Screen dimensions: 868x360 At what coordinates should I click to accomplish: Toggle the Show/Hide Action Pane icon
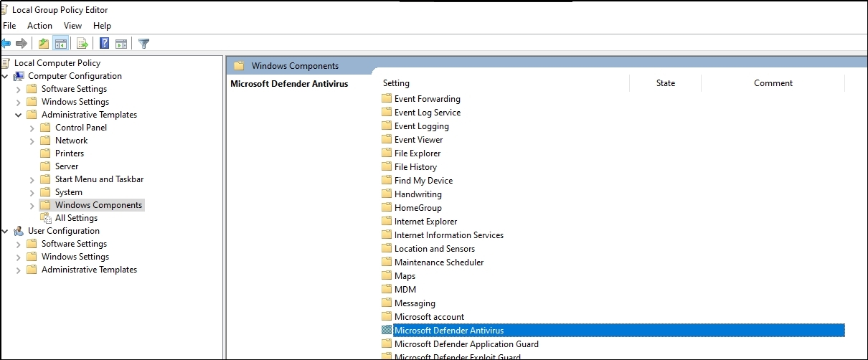click(x=121, y=44)
